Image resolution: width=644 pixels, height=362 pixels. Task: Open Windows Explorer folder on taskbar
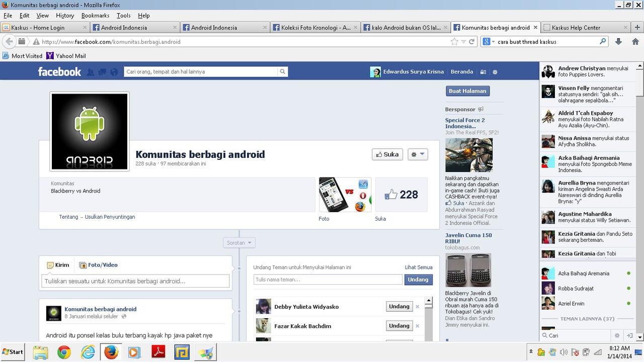tap(40, 352)
